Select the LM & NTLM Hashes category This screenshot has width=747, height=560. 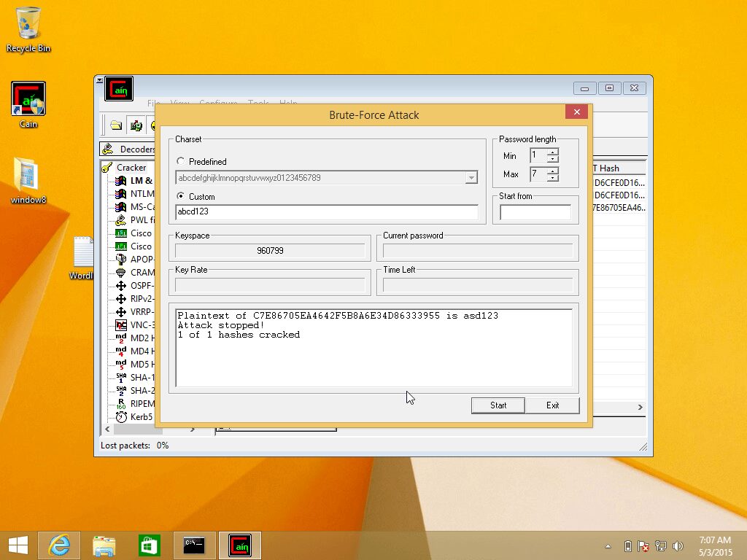(139, 181)
